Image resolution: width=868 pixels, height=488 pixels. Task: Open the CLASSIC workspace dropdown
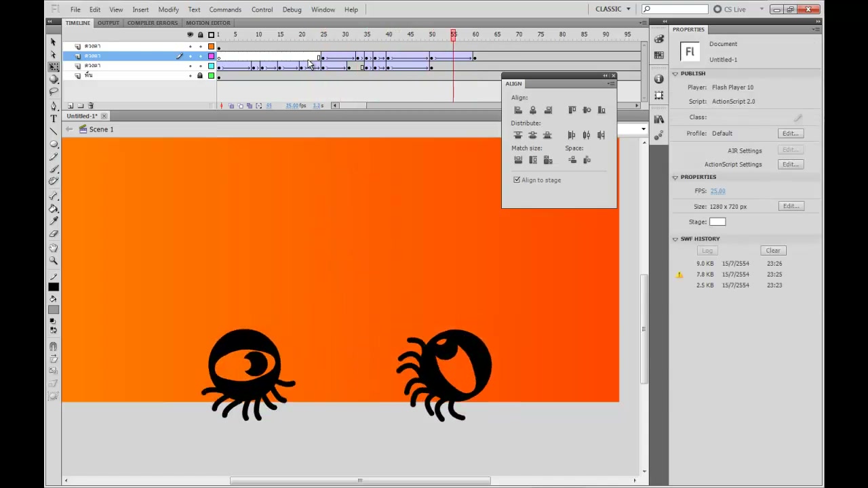[x=613, y=9]
